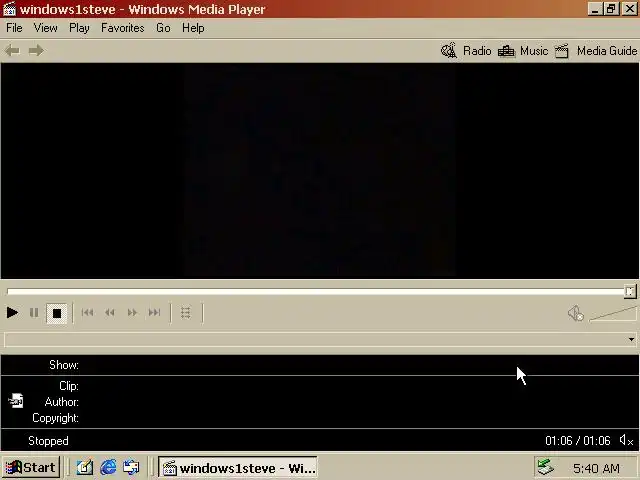Click the seek bar track
The image size is (640, 480).
coord(316,291)
